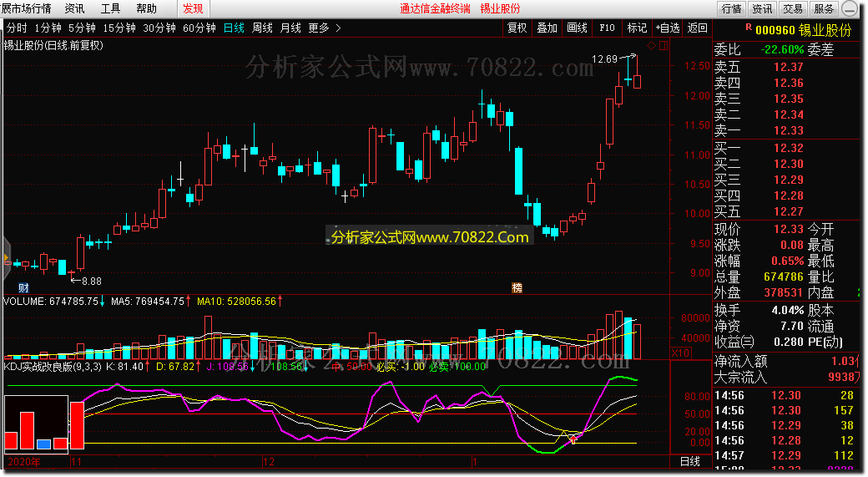Click the 资讯 button at top right
Viewport: 868px width, 477px height.
coord(762,9)
